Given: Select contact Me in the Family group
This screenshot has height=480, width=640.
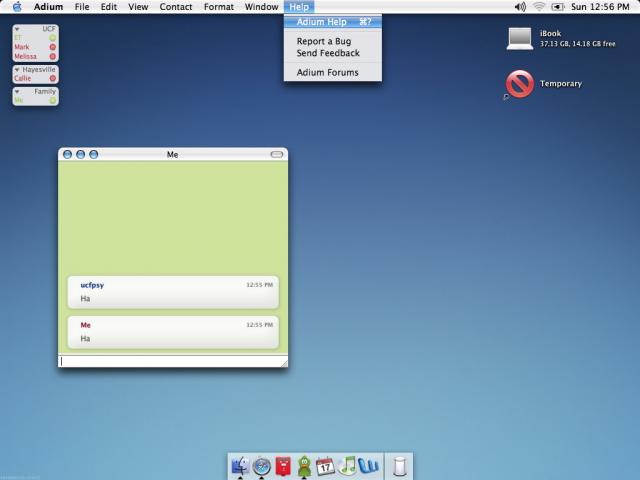Looking at the screenshot, I should 19,100.
